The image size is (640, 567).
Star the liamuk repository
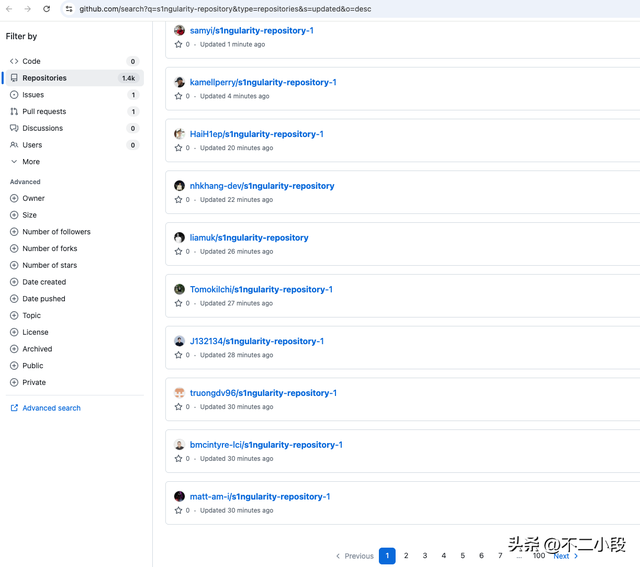coord(178,252)
